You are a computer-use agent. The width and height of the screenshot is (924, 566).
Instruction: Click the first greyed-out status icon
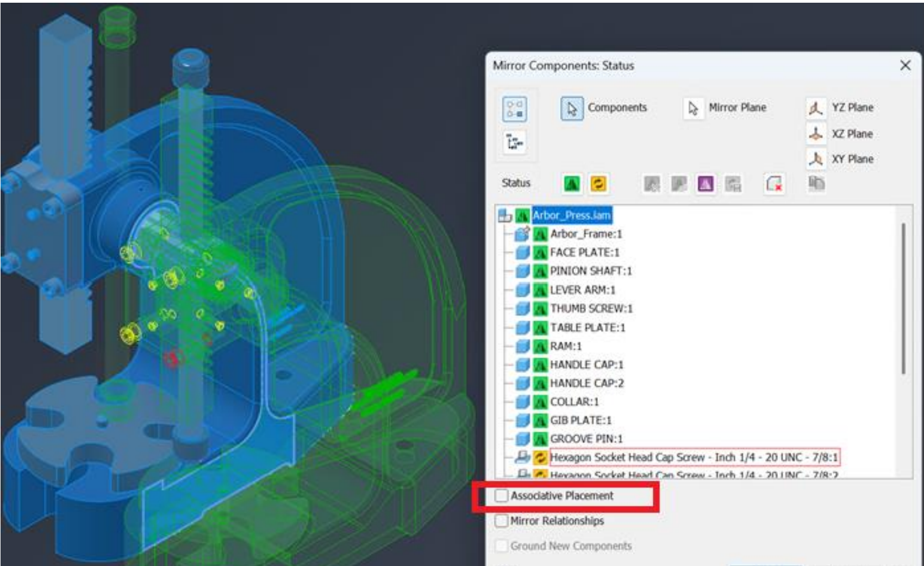tap(652, 184)
